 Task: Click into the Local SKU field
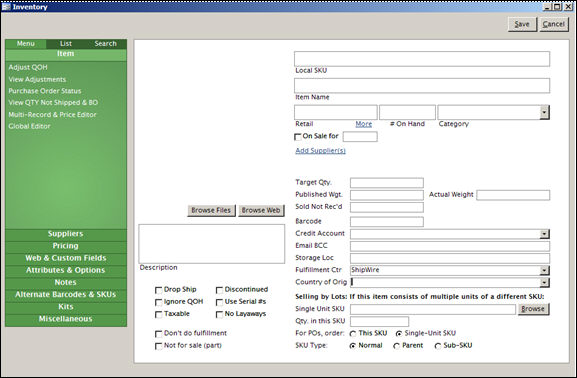(422, 59)
